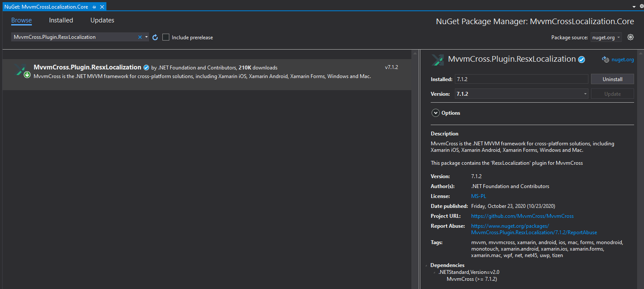Screen dimensions: 644x289
Task: Click the MvvmCross package logo in the details pane
Action: coord(437,60)
